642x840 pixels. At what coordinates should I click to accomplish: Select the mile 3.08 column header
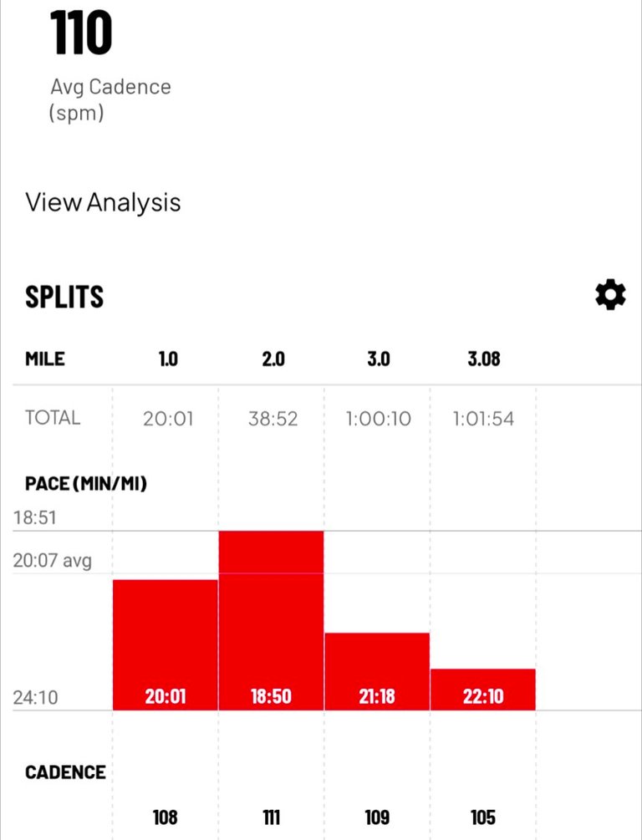(484, 359)
